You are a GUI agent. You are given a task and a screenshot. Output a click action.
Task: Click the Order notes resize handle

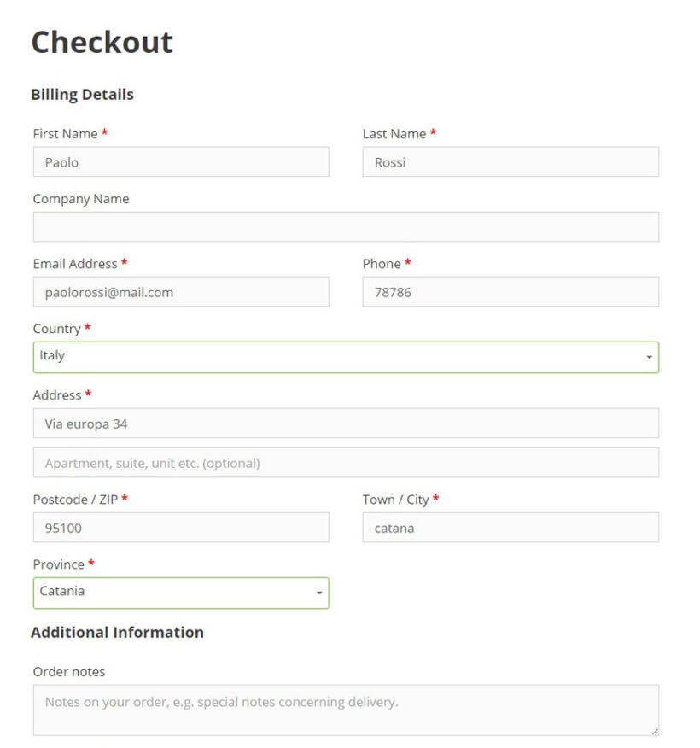654,731
